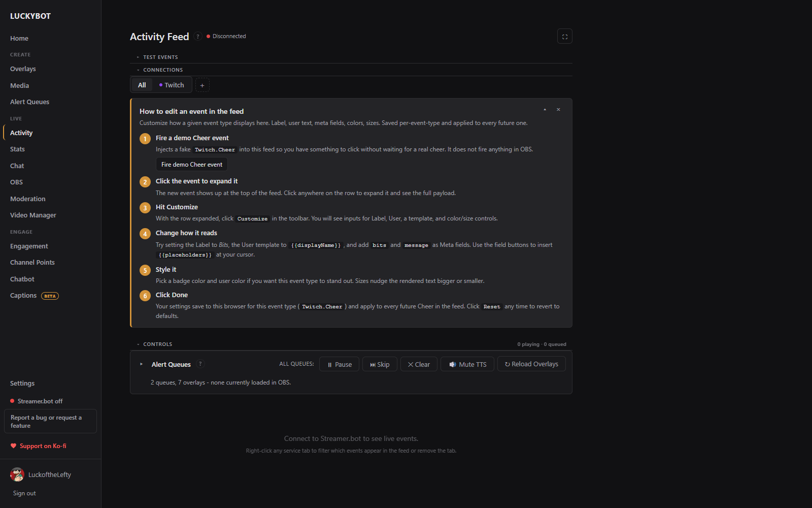The height and width of the screenshot is (508, 812).
Task: Select the All connections tab
Action: point(142,85)
